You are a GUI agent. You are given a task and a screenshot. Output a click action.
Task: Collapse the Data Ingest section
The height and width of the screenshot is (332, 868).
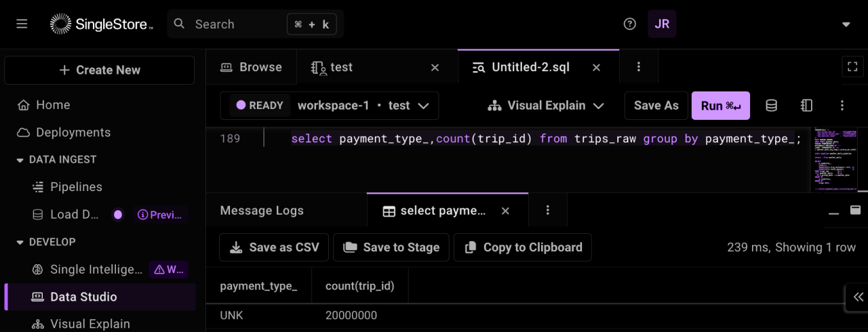20,160
